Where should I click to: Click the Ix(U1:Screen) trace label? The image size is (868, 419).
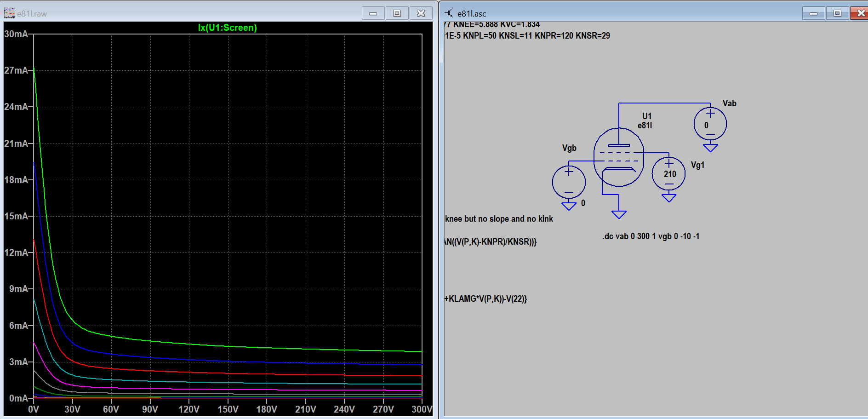tap(227, 28)
